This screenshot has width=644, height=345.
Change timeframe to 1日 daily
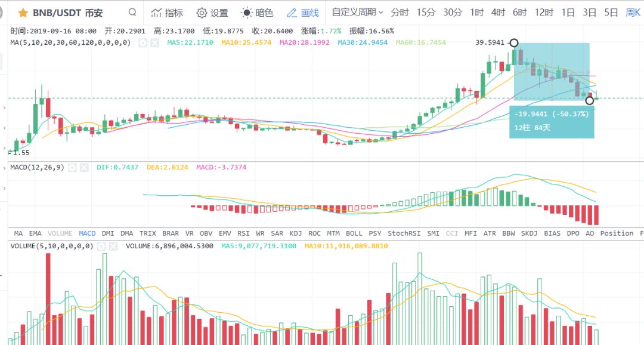(569, 12)
